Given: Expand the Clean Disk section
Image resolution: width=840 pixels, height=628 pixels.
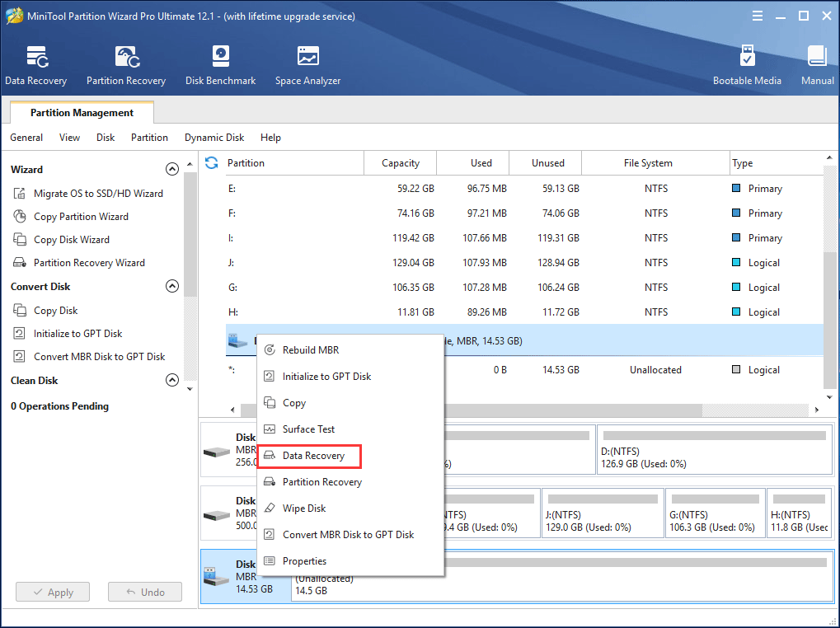Looking at the screenshot, I should click(x=171, y=380).
